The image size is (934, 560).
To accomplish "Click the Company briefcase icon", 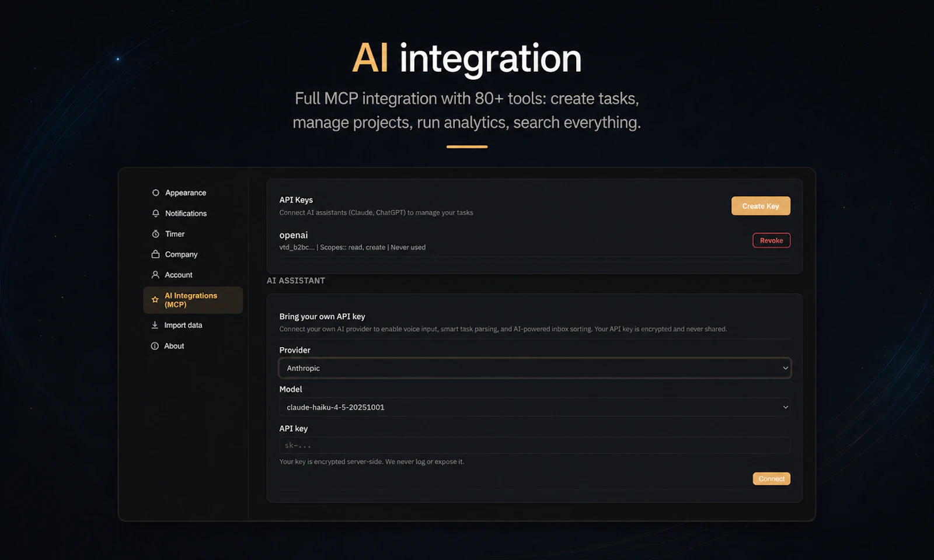I will coord(155,254).
